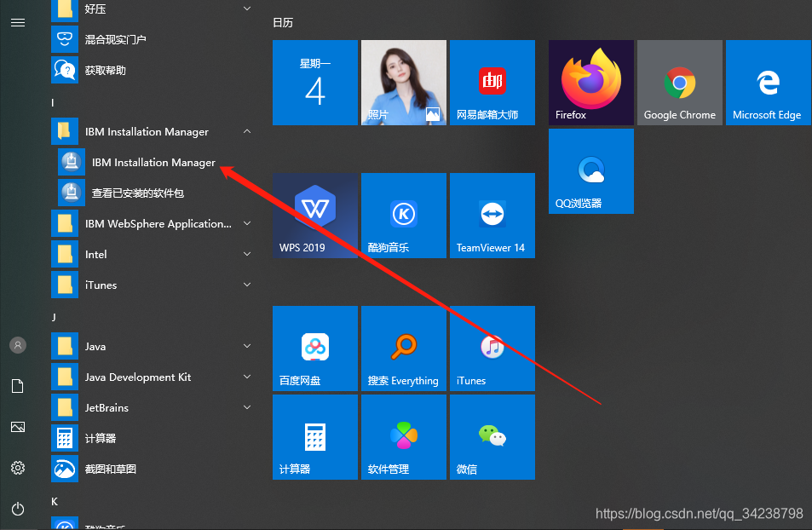Viewport: 812px width, 530px height.
Task: Open the 计算器 tile
Action: pos(315,437)
